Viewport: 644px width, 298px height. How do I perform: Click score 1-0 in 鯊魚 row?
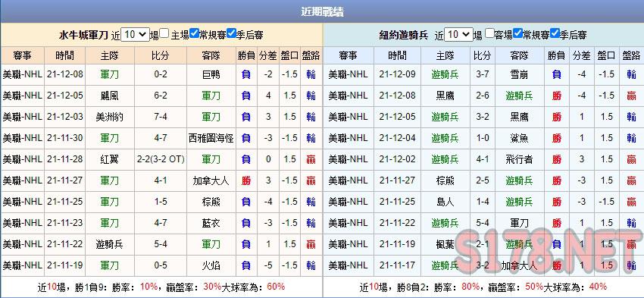coord(482,138)
